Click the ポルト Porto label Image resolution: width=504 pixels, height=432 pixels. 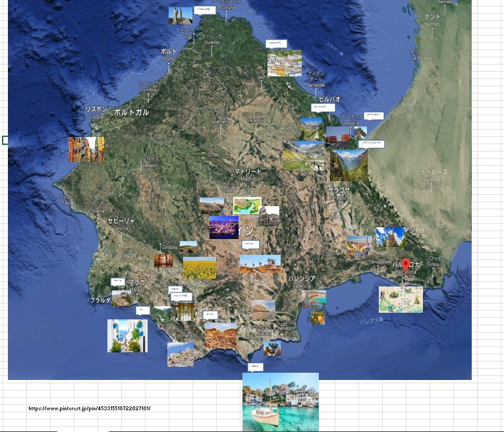[x=169, y=55]
